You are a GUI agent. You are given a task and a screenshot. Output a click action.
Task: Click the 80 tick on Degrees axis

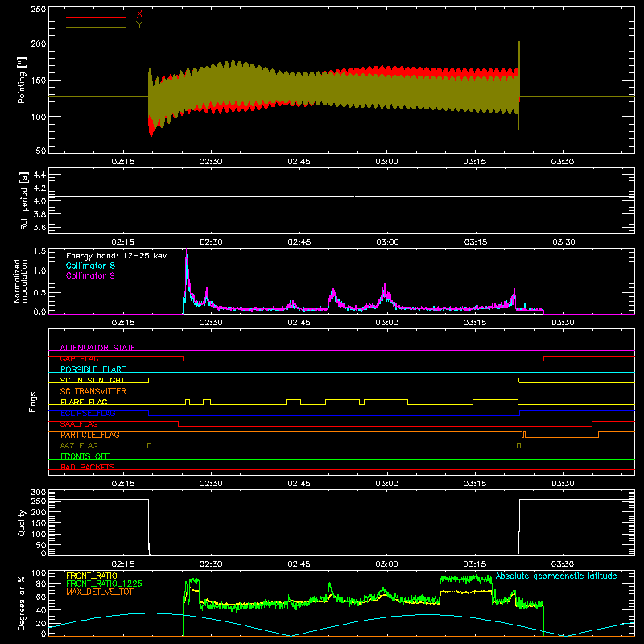pyautogui.click(x=41, y=584)
